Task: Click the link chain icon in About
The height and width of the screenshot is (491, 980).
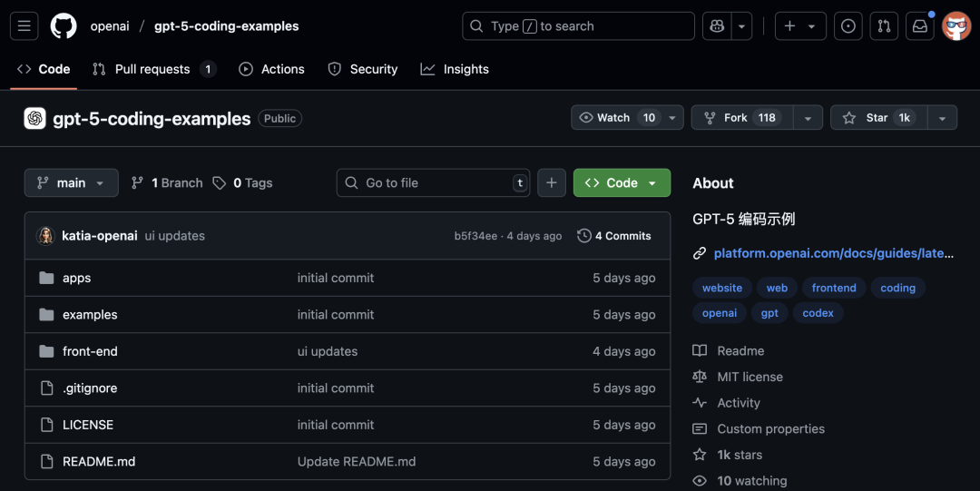Action: [700, 253]
